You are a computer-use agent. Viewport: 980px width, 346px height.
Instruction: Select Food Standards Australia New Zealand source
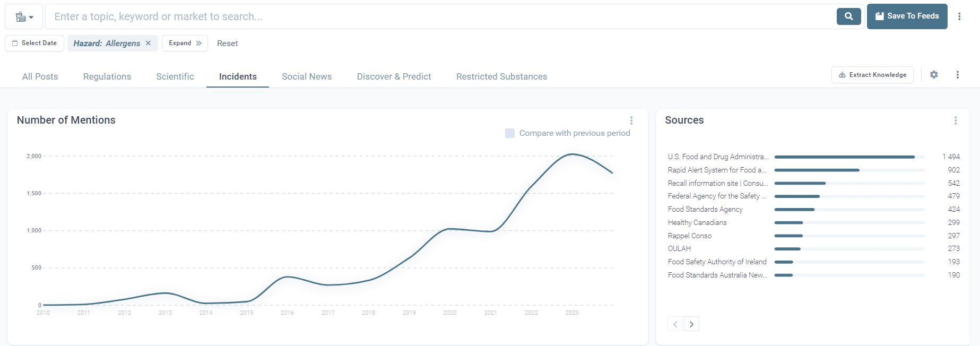tap(717, 275)
